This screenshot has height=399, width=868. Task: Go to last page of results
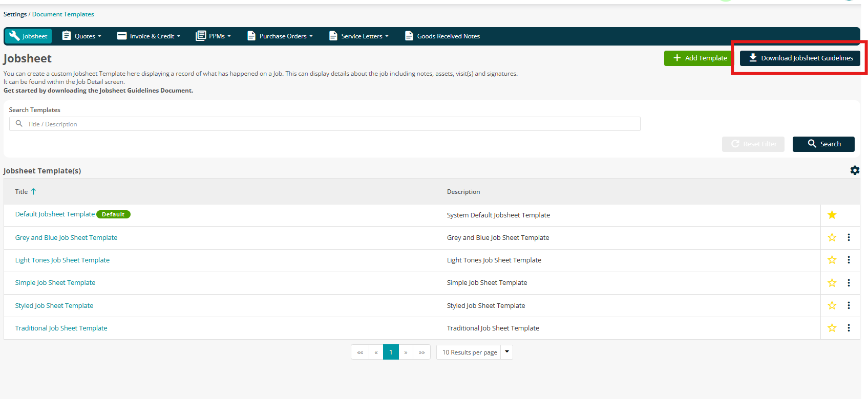[x=421, y=352]
